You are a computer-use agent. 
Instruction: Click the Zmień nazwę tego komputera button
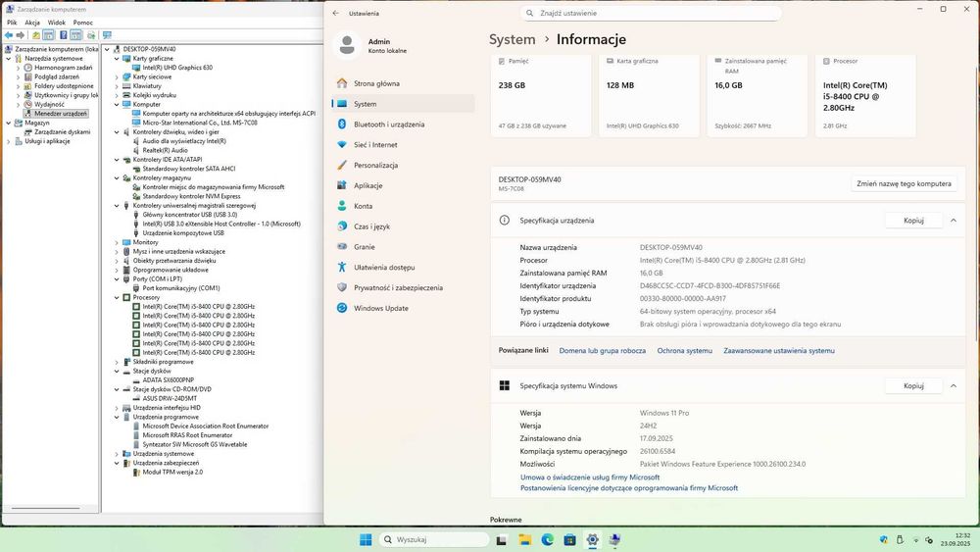pyautogui.click(x=903, y=183)
